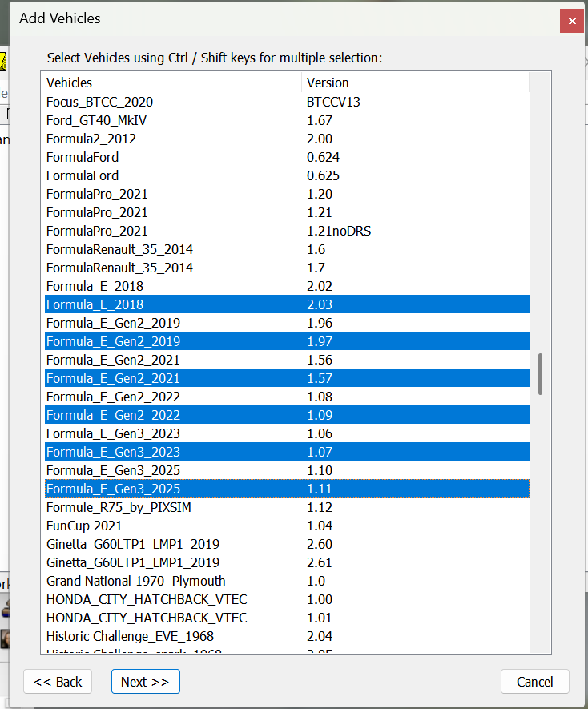
Task: Cancel the Add Vehicles dialog
Action: [x=534, y=682]
